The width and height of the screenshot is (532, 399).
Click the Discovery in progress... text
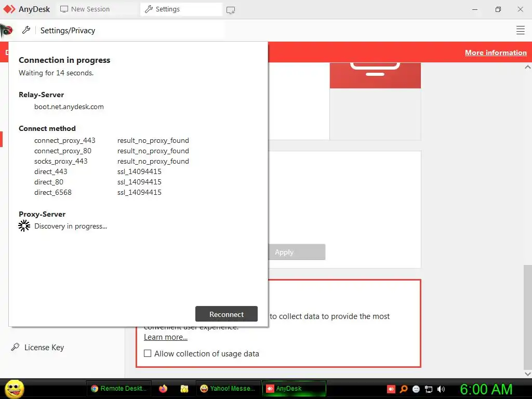click(x=71, y=227)
